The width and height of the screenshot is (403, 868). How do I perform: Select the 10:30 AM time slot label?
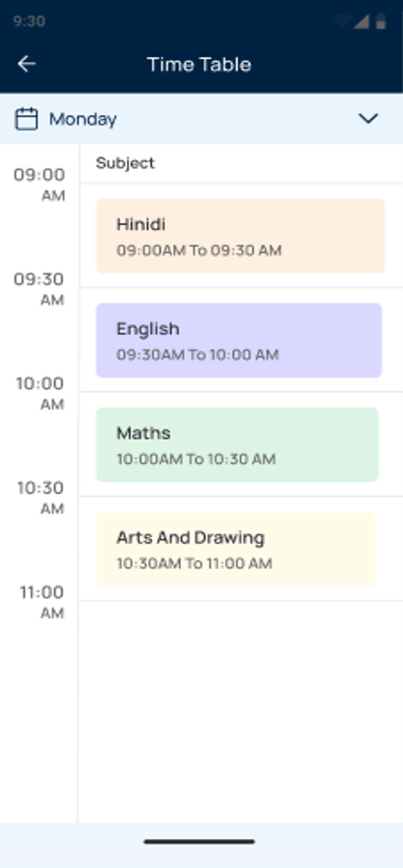39,498
